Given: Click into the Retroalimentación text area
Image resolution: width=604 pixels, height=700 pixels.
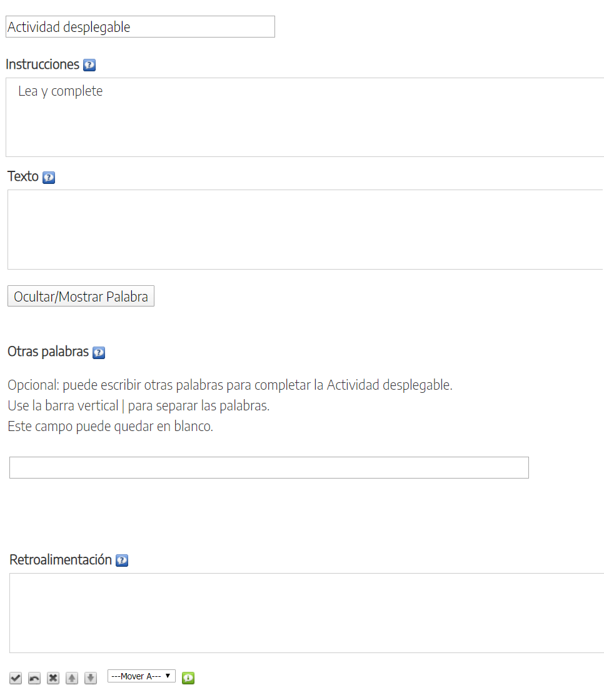Looking at the screenshot, I should point(306,613).
